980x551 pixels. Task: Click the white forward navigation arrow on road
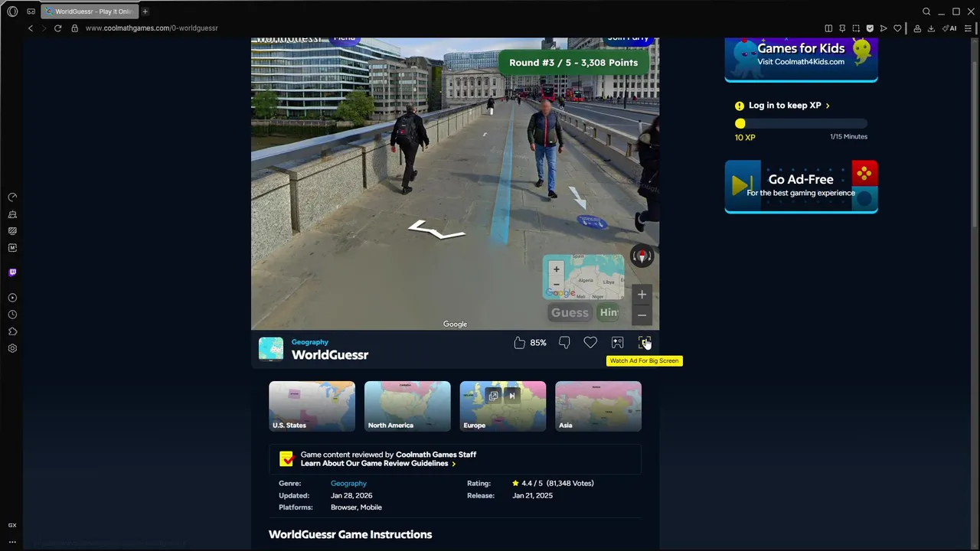[577, 197]
